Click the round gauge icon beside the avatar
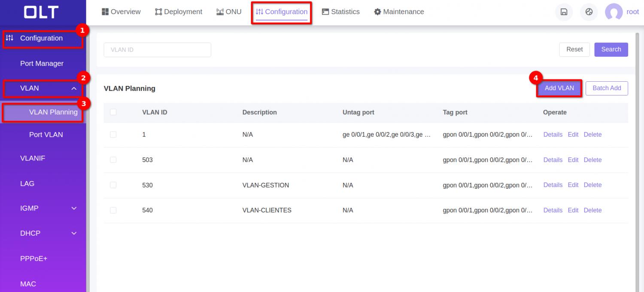The height and width of the screenshot is (292, 644). coord(589,12)
